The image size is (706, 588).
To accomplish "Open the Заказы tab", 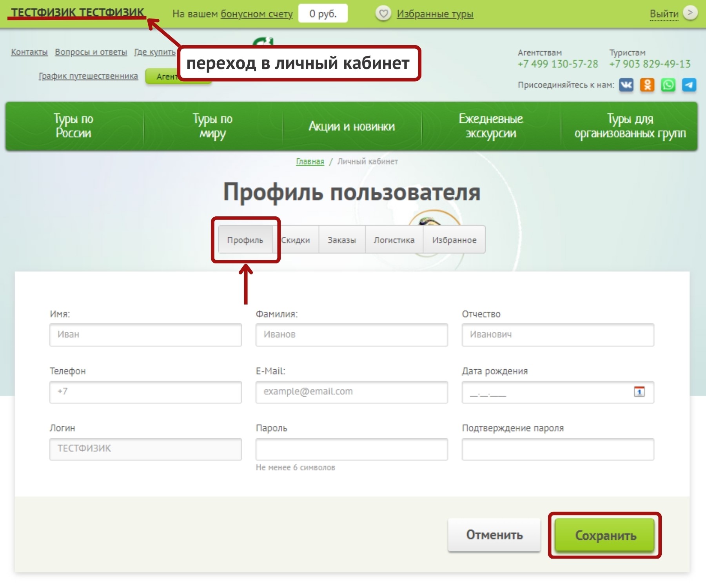I will pos(342,240).
